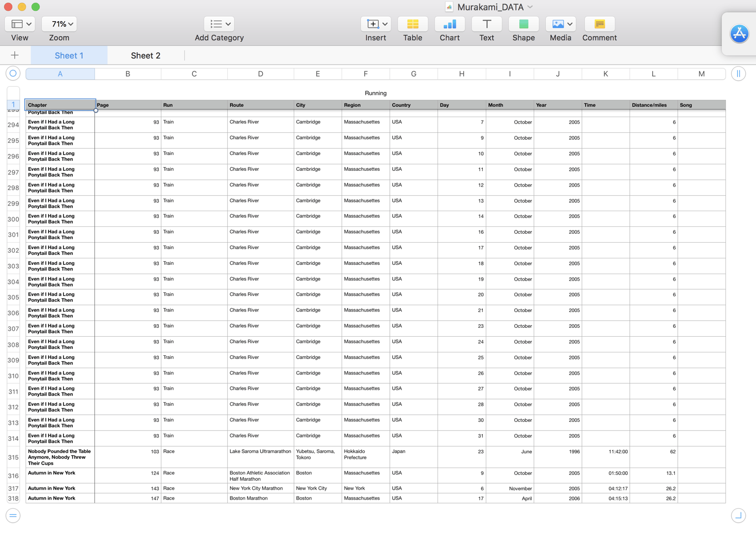This screenshot has width=756, height=533.
Task: Open the App Store icon
Action: [x=739, y=33]
